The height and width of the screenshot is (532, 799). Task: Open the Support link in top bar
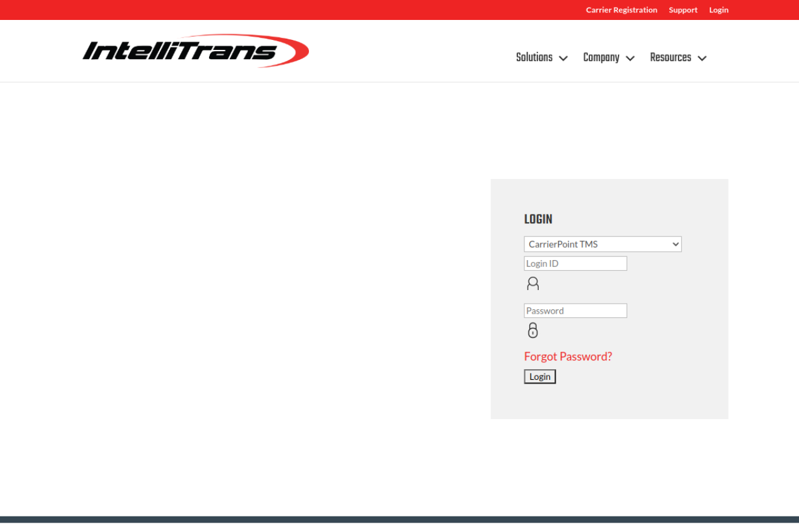point(683,10)
